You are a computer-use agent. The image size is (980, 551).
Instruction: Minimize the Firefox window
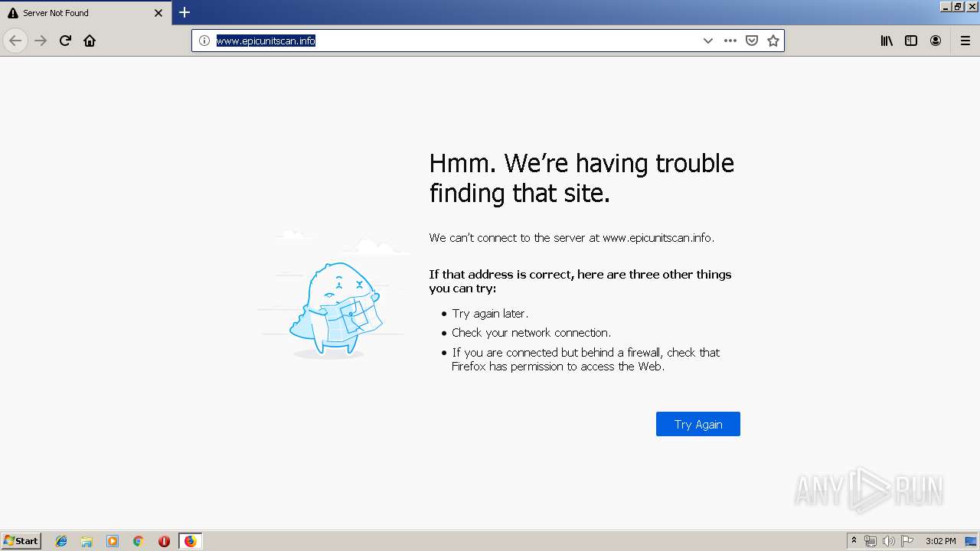point(946,6)
